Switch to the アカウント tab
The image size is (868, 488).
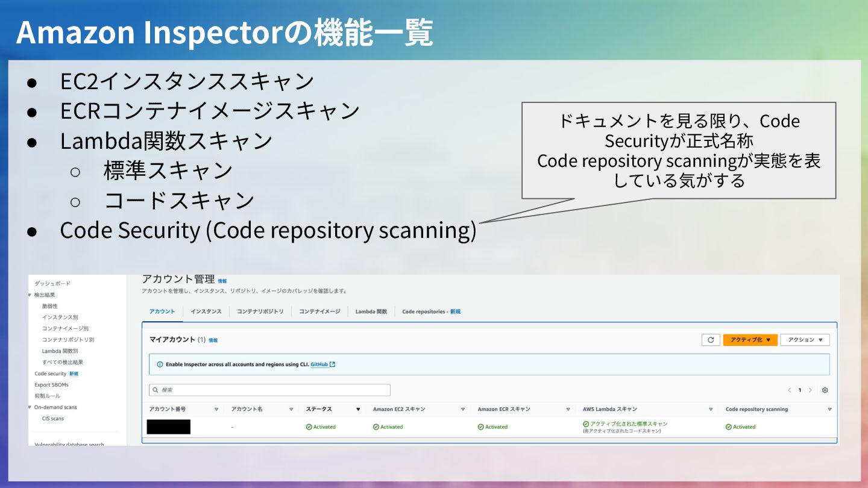pyautogui.click(x=162, y=311)
